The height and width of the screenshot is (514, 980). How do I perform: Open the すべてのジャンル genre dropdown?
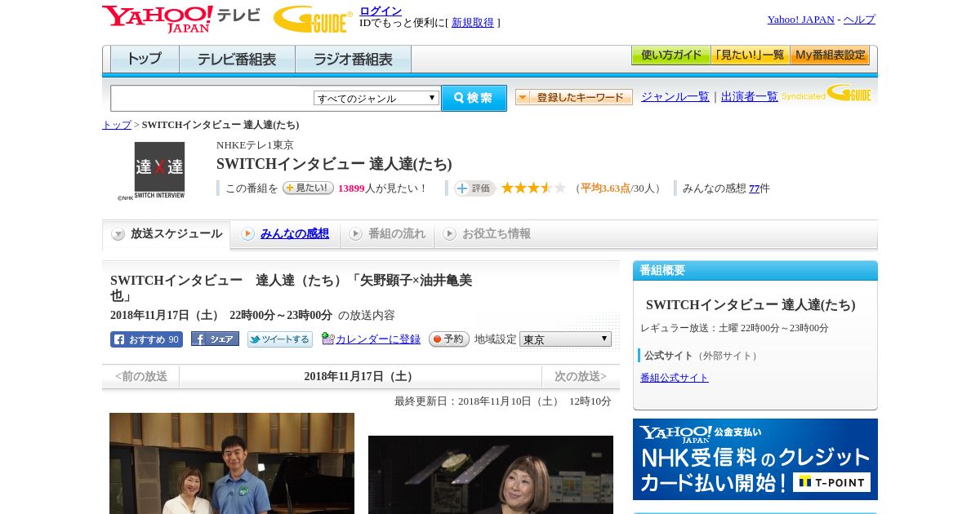coord(376,98)
